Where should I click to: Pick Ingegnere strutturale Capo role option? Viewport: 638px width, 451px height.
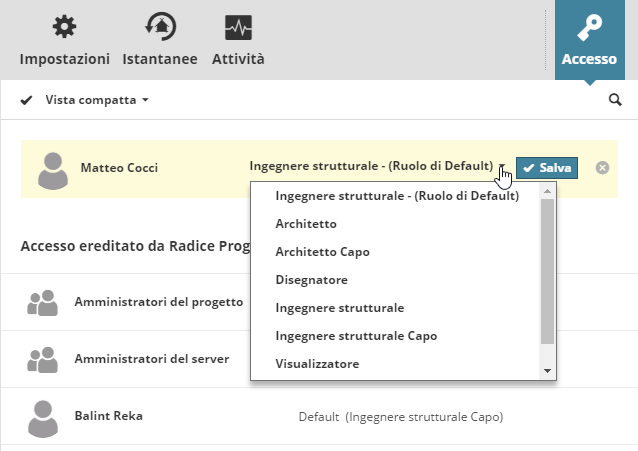356,336
